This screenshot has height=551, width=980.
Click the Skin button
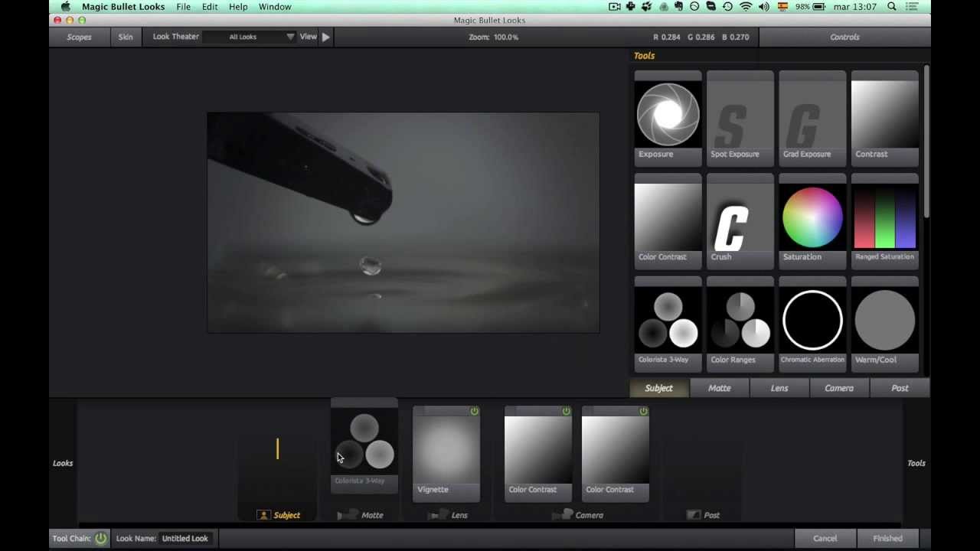(126, 37)
